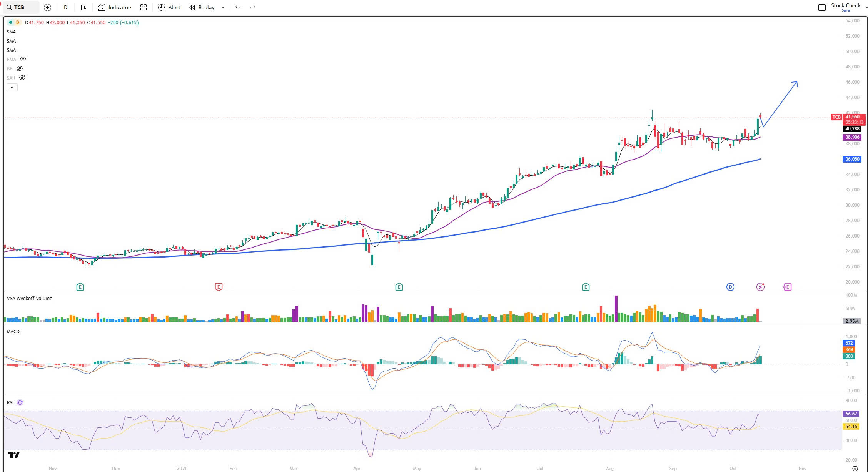Viewport: 868px width, 472px height.
Task: Open the indicator templates grid icon
Action: [144, 7]
